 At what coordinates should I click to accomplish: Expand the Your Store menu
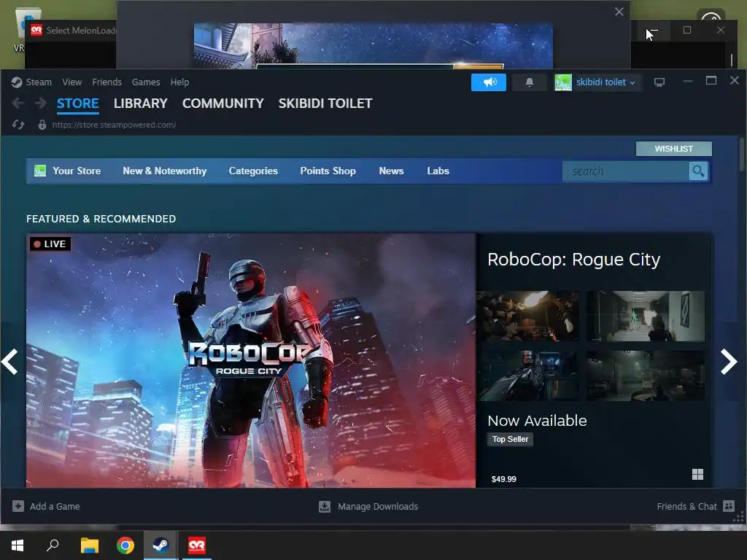coord(76,171)
